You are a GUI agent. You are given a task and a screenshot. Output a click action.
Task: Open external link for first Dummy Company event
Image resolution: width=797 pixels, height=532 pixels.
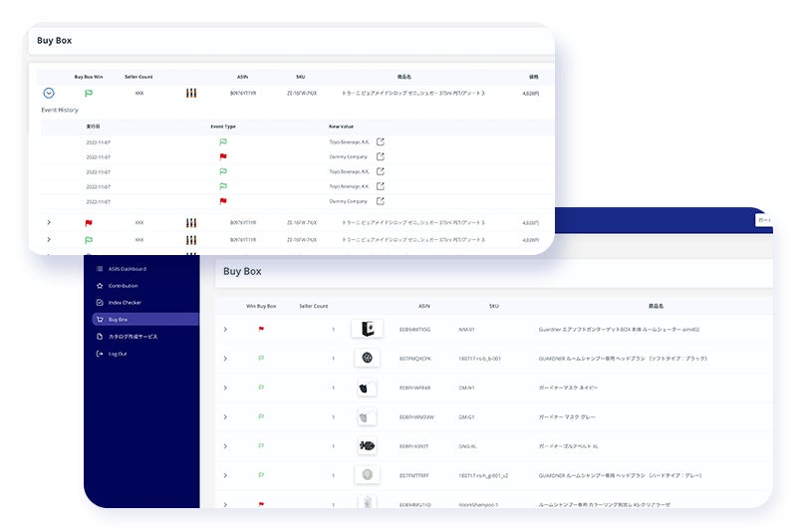click(x=381, y=156)
